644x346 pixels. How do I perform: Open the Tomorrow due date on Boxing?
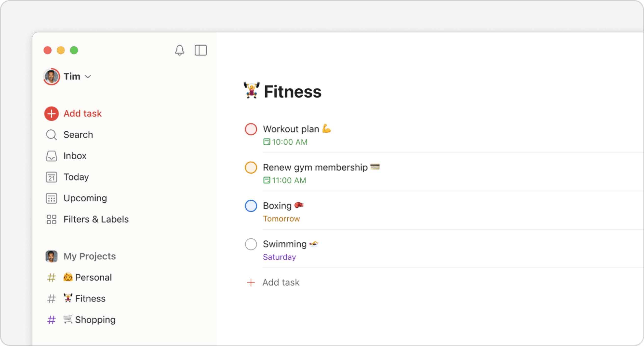pyautogui.click(x=281, y=219)
